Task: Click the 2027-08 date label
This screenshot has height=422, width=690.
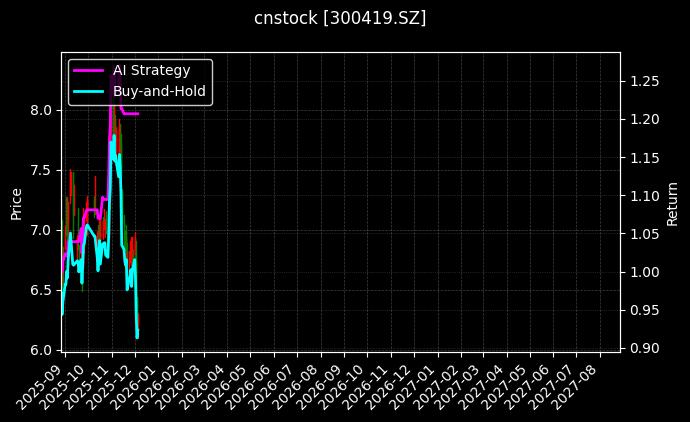Action: [x=576, y=386]
